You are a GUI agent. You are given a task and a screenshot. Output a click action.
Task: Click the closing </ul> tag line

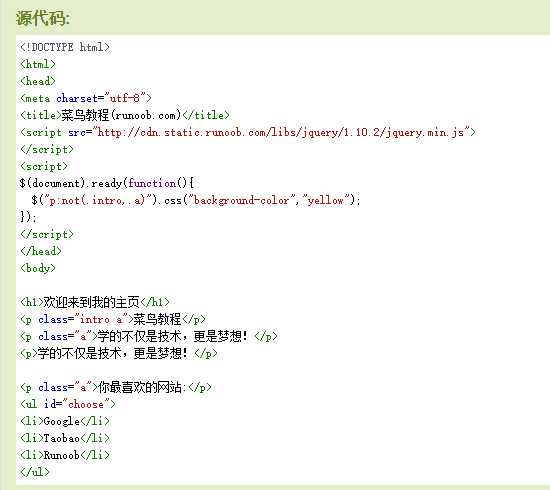coord(35,472)
